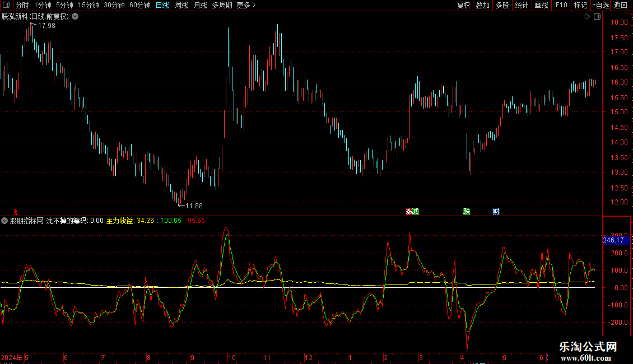Viewport: 633px width, 364px height.
Task: Switch to the 周线 weekly chart
Action: [181, 5]
